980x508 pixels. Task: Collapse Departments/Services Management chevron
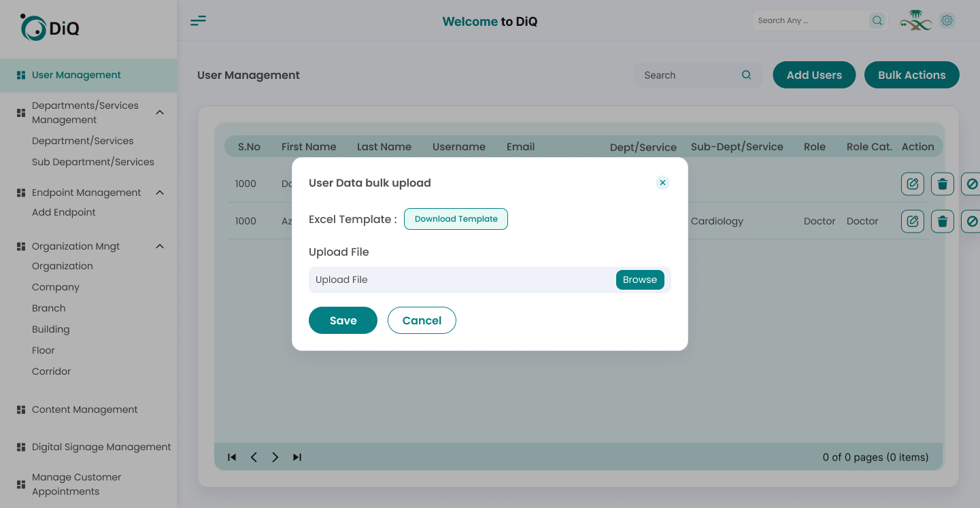[160, 112]
